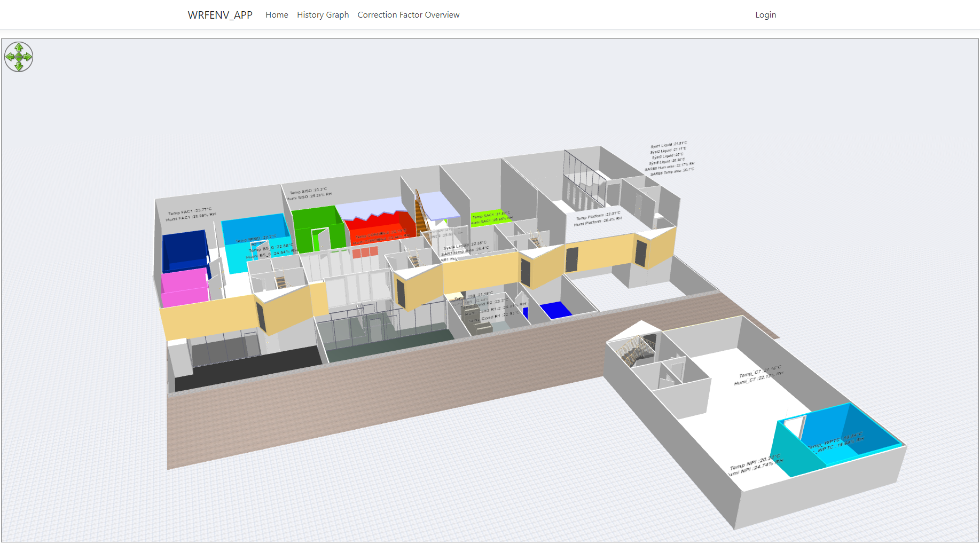Click the left arrow on pan control
The height and width of the screenshot is (544, 980).
[10, 57]
